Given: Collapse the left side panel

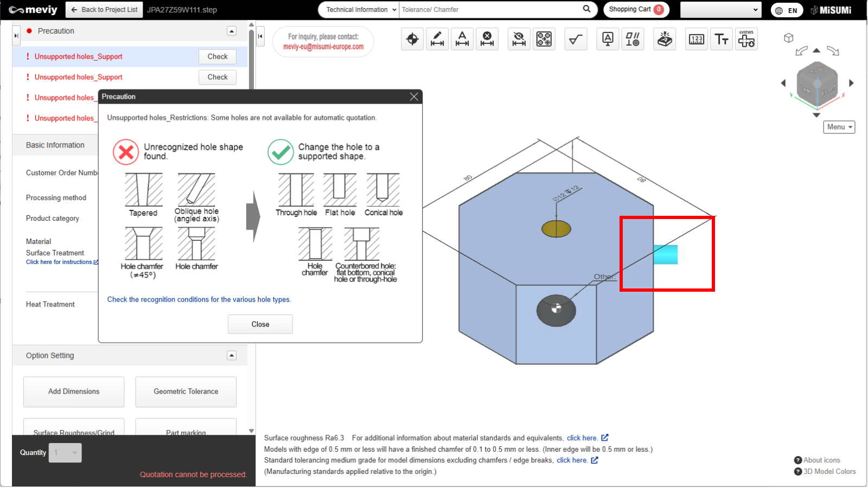Looking at the screenshot, I should coord(260,36).
